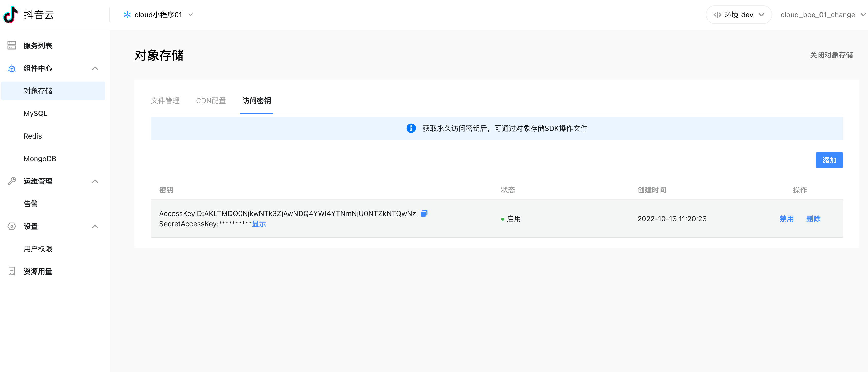
Task: Click the service list icon in sidebar
Action: click(12, 45)
